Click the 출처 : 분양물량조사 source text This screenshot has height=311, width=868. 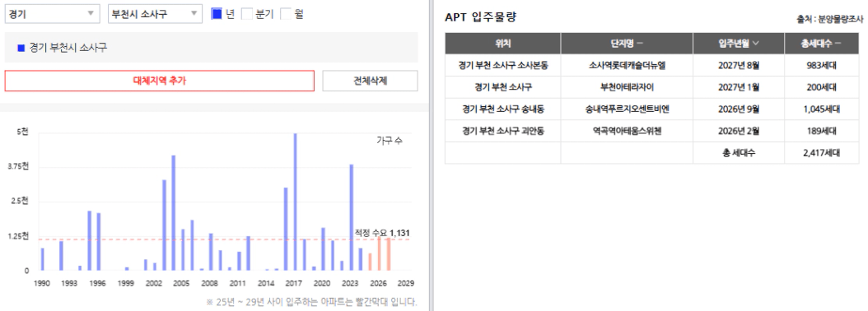[830, 20]
